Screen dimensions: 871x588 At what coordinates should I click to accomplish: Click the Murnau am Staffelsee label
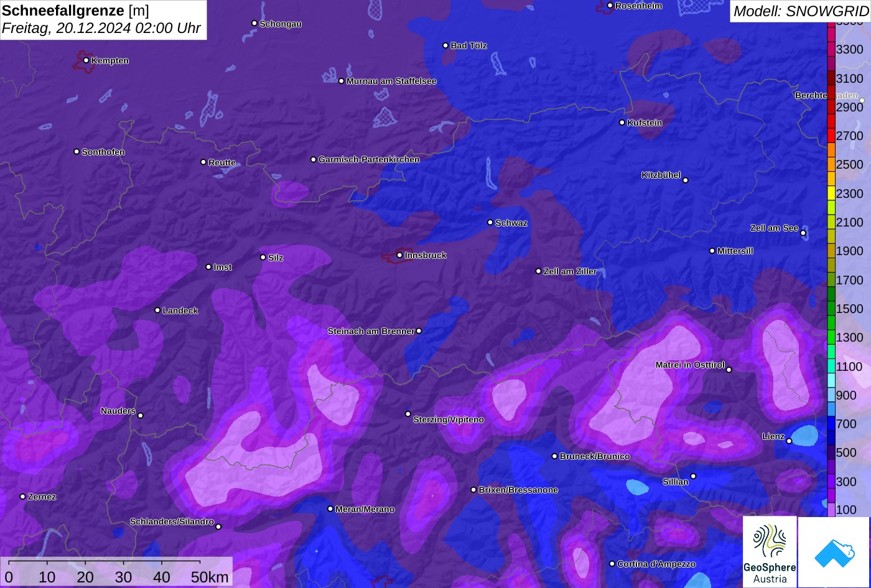(391, 81)
